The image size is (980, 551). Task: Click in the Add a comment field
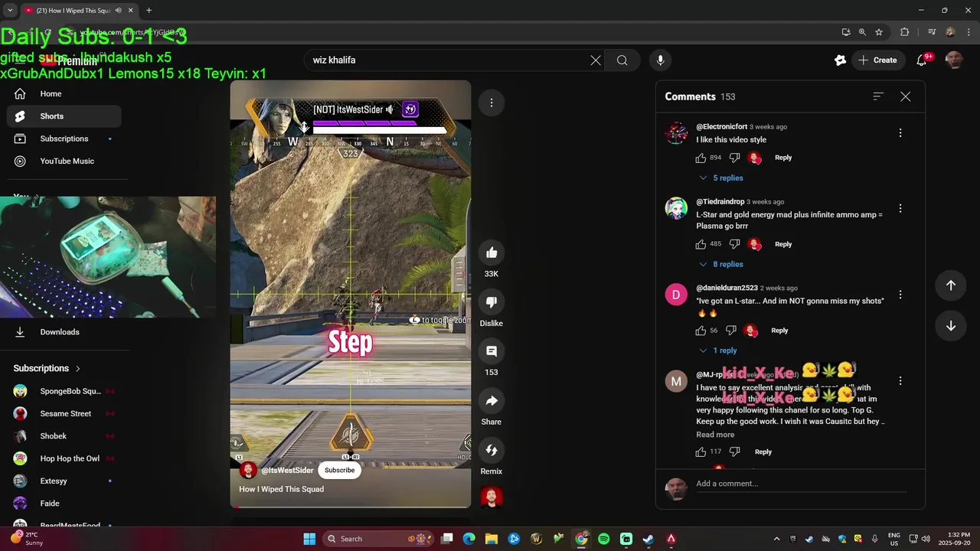pos(801,484)
